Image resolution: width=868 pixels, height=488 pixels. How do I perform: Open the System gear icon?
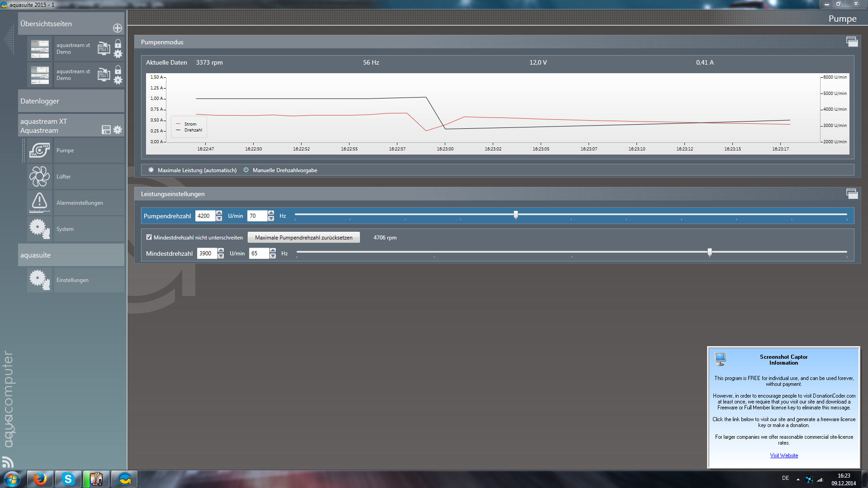point(40,229)
